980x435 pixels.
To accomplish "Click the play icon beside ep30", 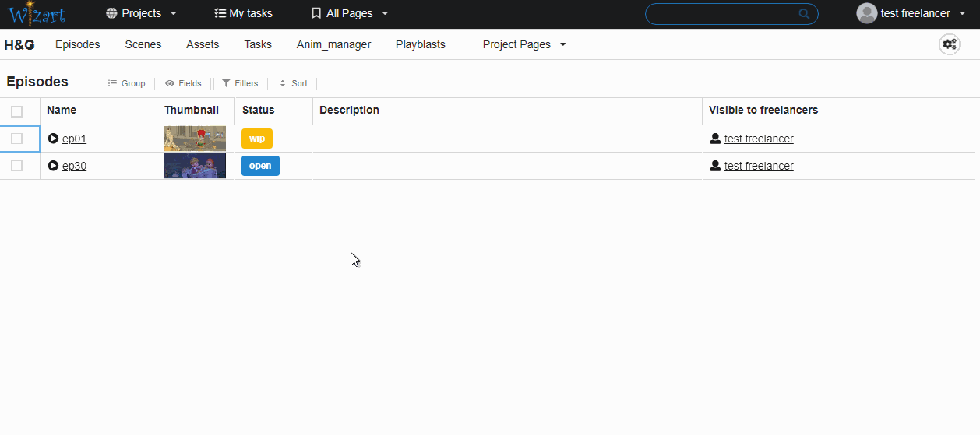I will pyautogui.click(x=53, y=166).
